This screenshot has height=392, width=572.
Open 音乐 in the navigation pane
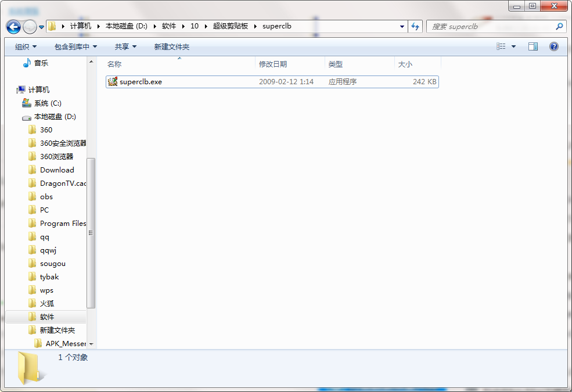point(41,63)
